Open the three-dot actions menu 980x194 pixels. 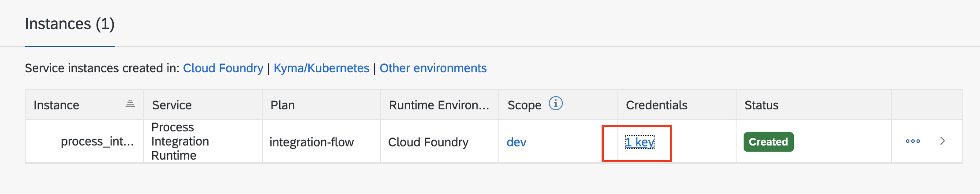pyautogui.click(x=913, y=141)
